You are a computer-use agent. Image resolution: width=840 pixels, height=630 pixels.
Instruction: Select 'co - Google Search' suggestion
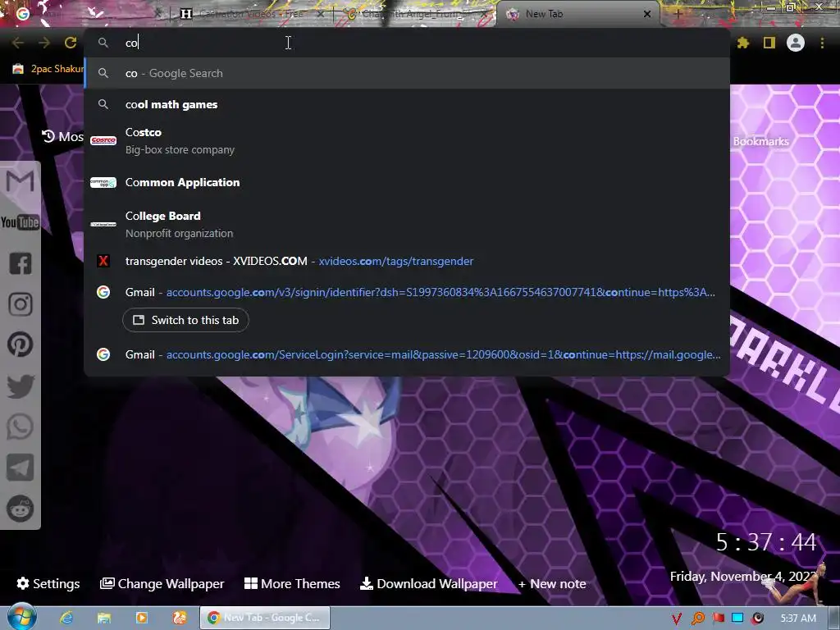point(407,73)
